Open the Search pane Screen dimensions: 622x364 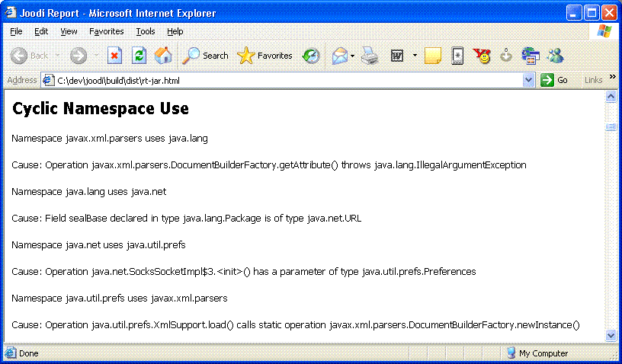(x=205, y=56)
